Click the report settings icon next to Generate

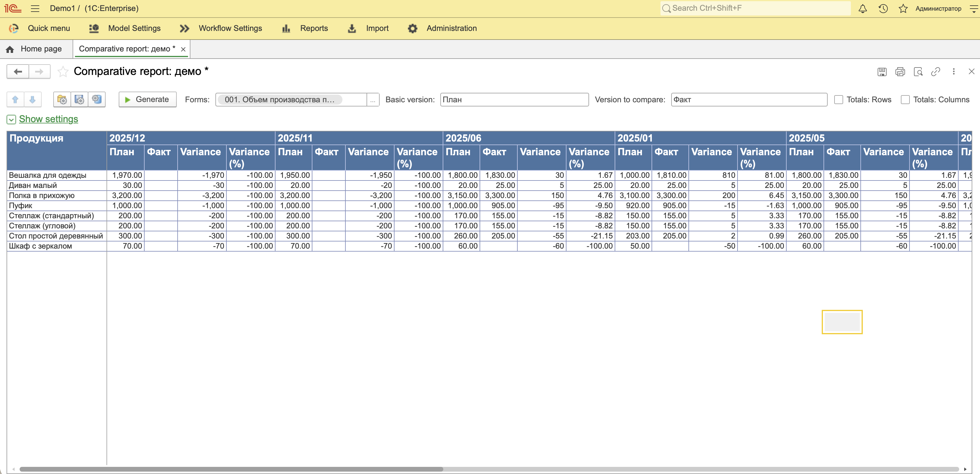click(97, 100)
